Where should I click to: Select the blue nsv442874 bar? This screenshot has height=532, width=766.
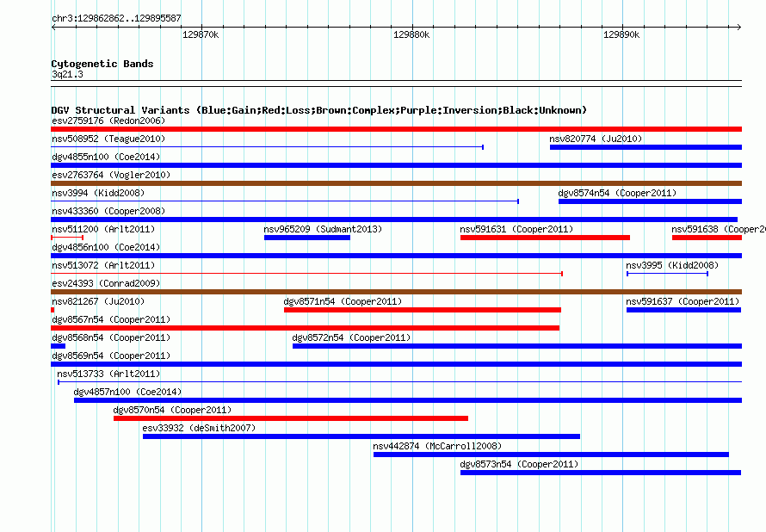(x=551, y=455)
